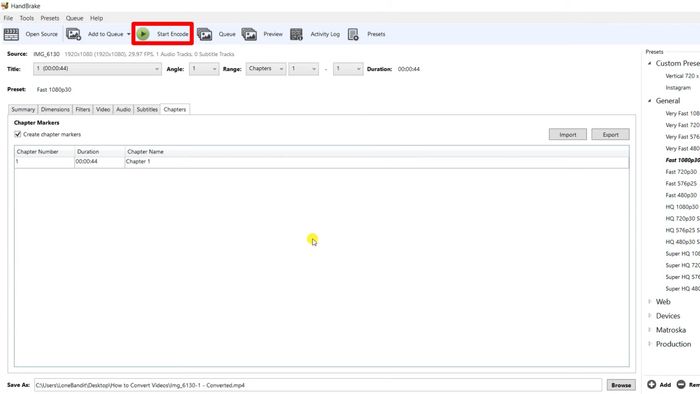Viewport: 700px width, 394px height.
Task: Select the Fast 576p25 preset
Action: tap(681, 183)
